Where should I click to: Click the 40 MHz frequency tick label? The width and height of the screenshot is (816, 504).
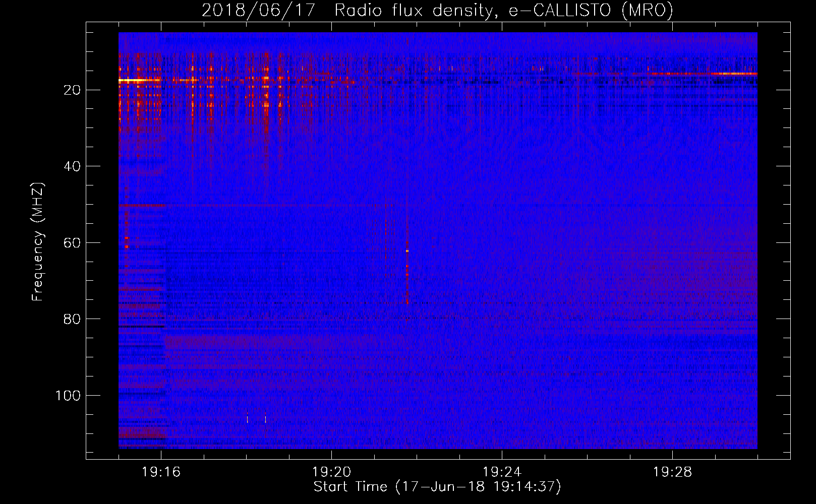pos(72,166)
